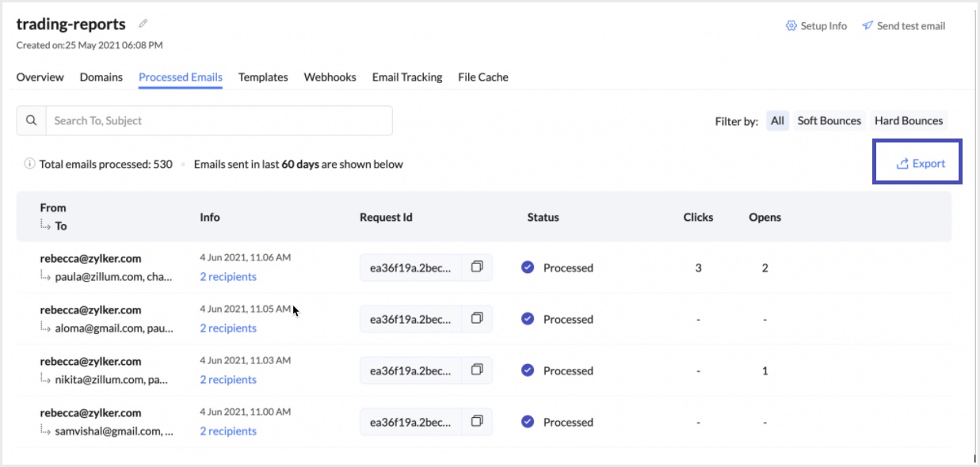Click the Export button
The width and height of the screenshot is (980, 467).
tap(917, 163)
